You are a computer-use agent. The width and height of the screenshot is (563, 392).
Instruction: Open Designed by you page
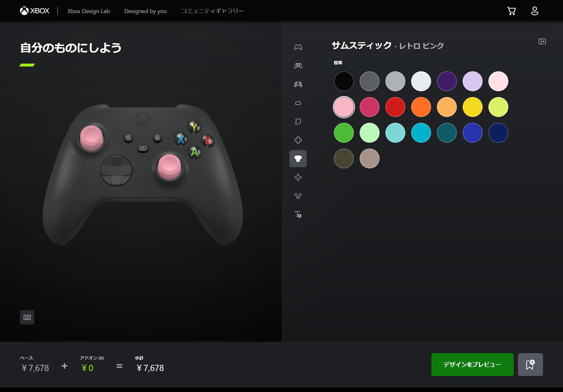[x=145, y=11]
